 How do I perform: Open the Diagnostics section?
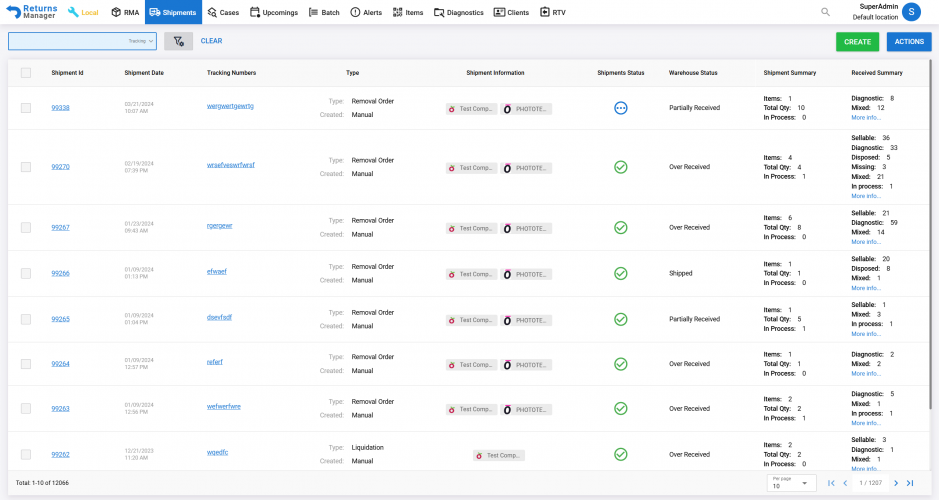[459, 12]
